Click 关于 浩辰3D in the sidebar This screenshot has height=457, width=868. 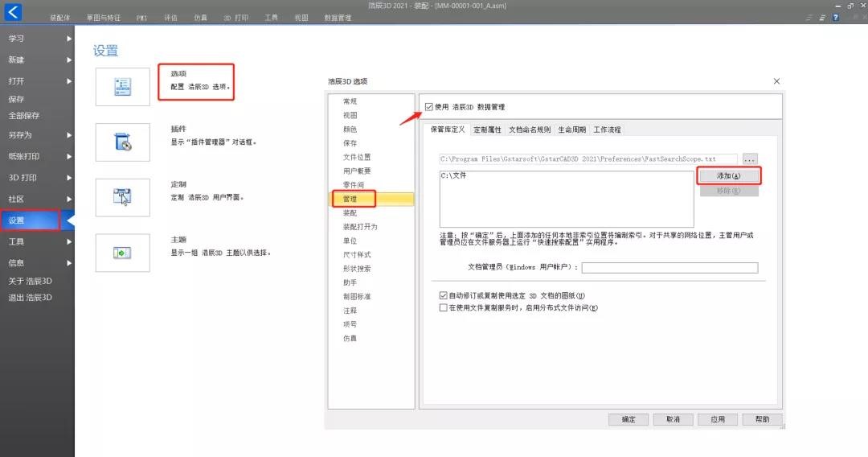tap(30, 282)
